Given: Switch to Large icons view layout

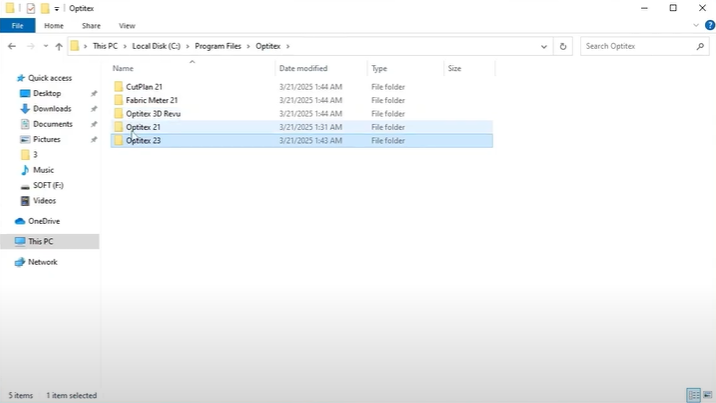Looking at the screenshot, I should coord(706,395).
